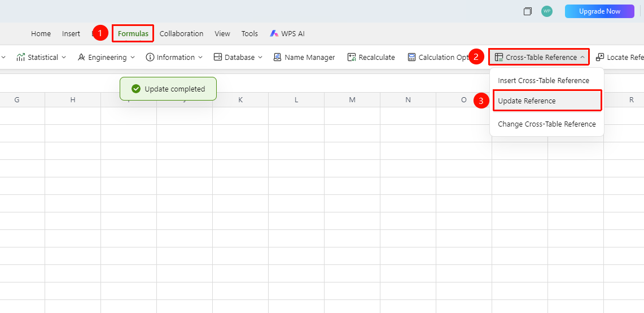The image size is (644, 313).
Task: Select Change Cross-Table Reference
Action: pos(547,124)
